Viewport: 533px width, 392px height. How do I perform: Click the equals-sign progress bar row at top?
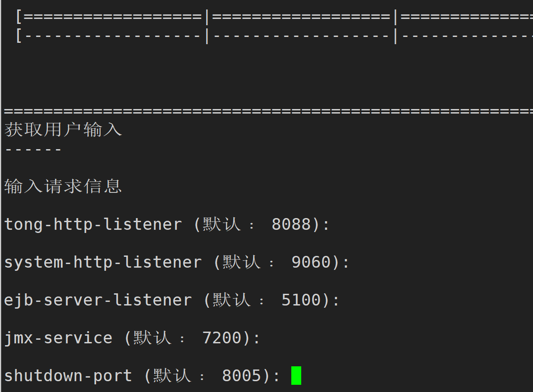[274, 16]
